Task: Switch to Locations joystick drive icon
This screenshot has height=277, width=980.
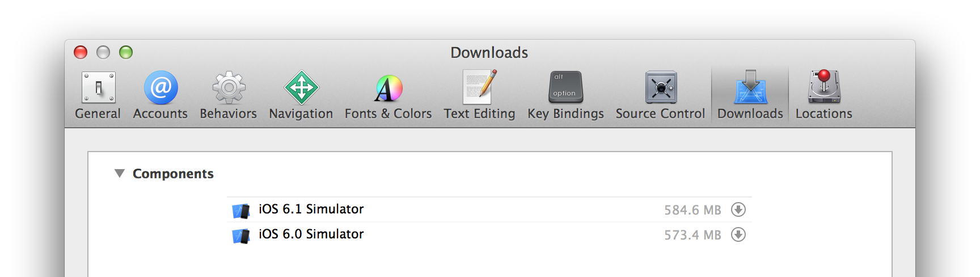Action: 824,87
